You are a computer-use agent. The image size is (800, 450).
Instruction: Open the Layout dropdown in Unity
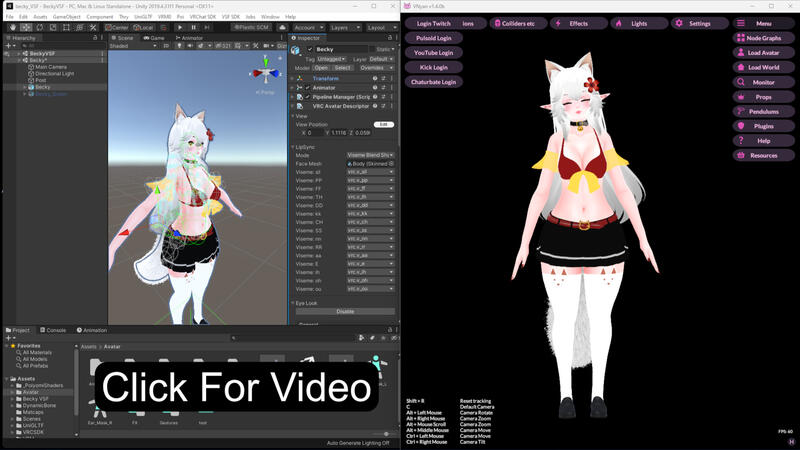381,28
